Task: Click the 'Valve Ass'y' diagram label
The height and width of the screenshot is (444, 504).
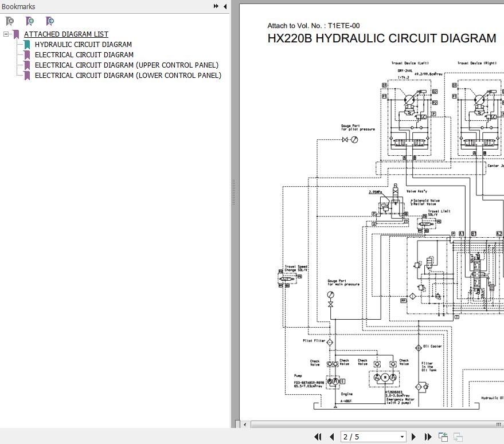Action: coord(417,191)
